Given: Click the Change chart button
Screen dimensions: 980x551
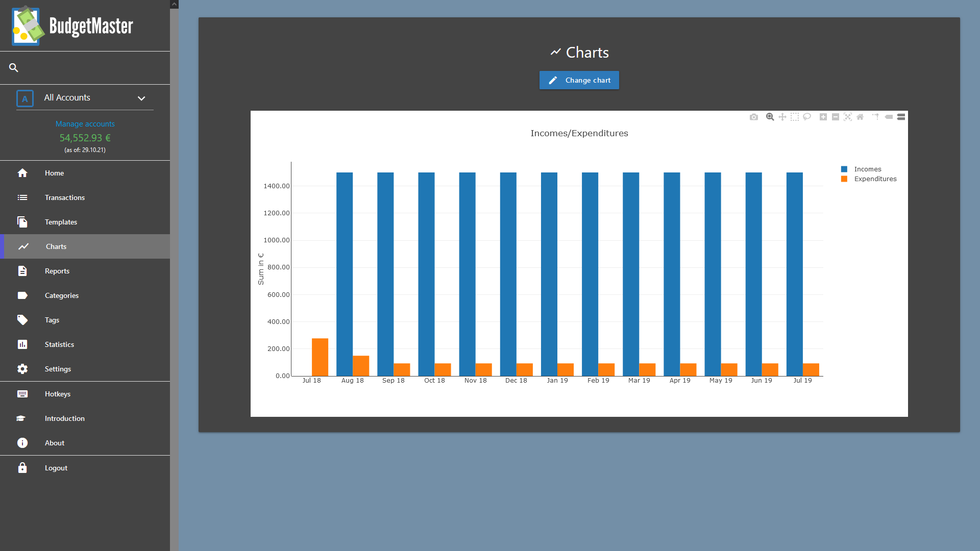Looking at the screenshot, I should 579,80.
